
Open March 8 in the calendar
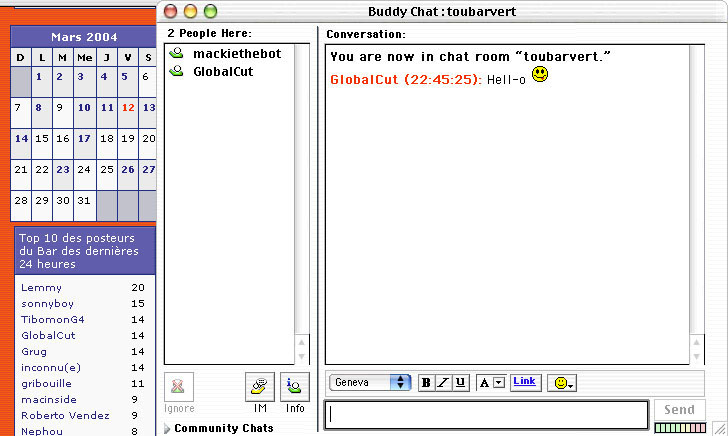click(39, 108)
